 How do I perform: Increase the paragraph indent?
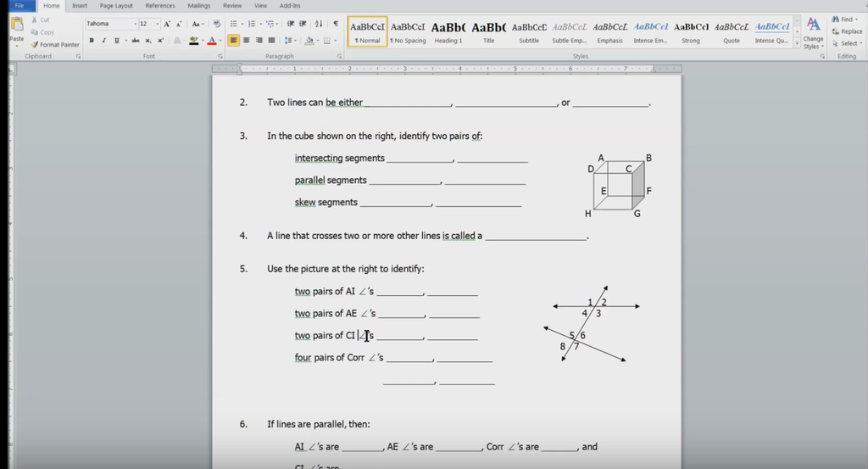tap(303, 24)
